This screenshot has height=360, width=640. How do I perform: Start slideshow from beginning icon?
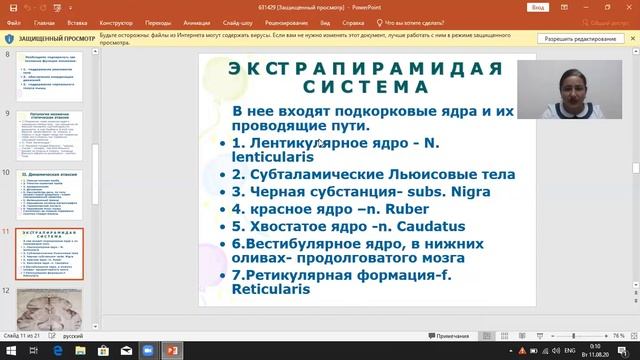pos(57,8)
